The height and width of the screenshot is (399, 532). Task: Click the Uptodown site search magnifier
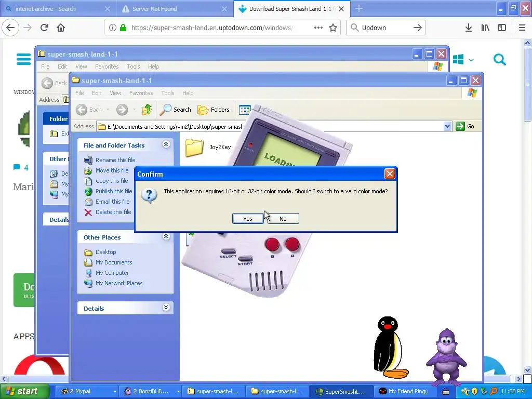click(500, 59)
